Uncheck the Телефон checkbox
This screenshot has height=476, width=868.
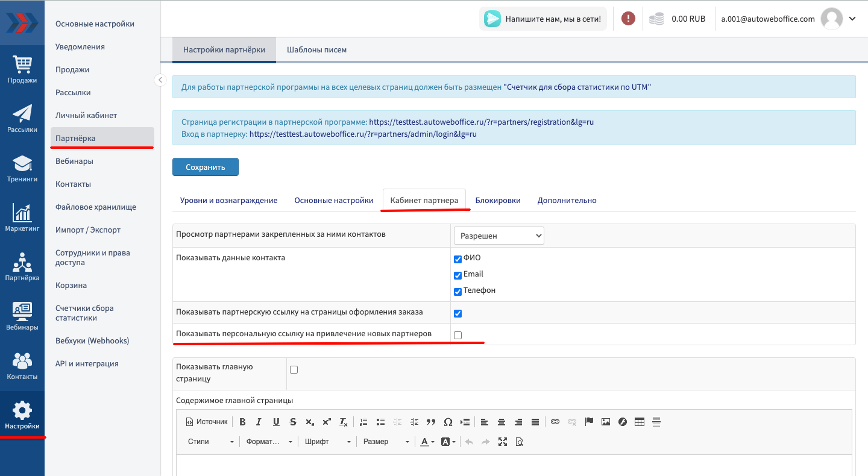(458, 292)
